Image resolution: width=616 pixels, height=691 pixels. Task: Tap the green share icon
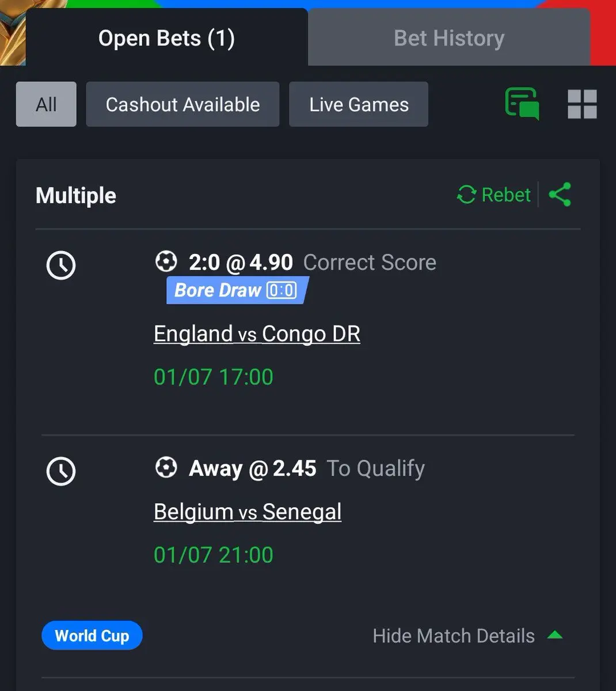click(560, 195)
